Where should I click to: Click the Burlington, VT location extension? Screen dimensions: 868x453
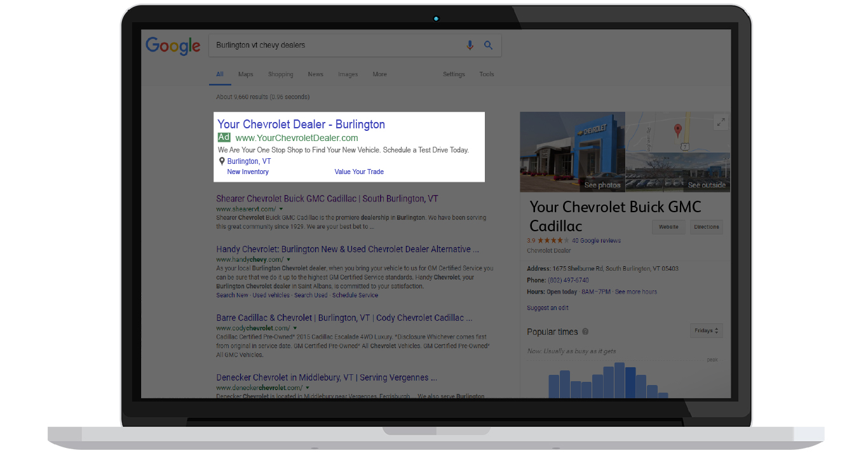click(249, 161)
